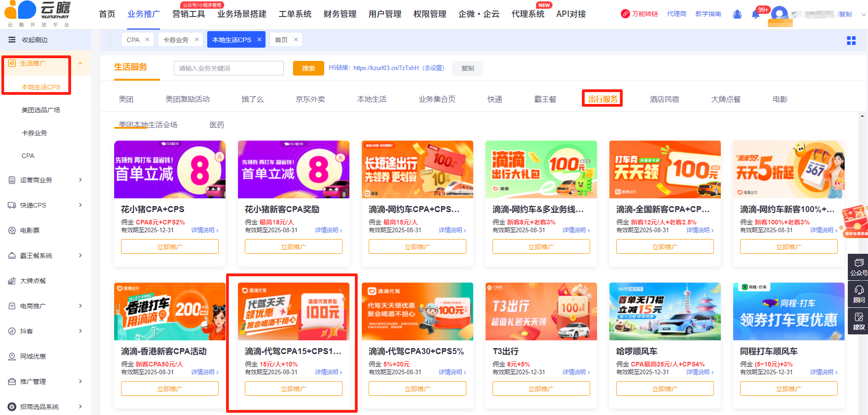The height and width of the screenshot is (415, 868).
Task: Open 详情说明 for 花小猪新客CPA奖励
Action: tap(329, 230)
